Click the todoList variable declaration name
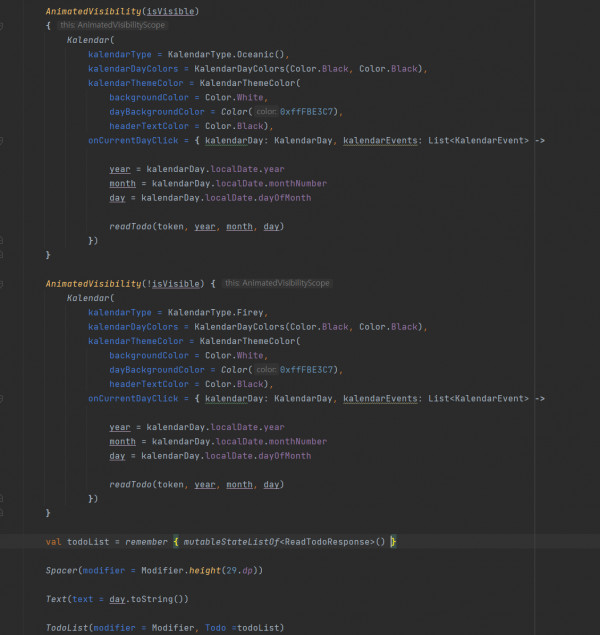Screen dimensions: 600x635 (88, 541)
